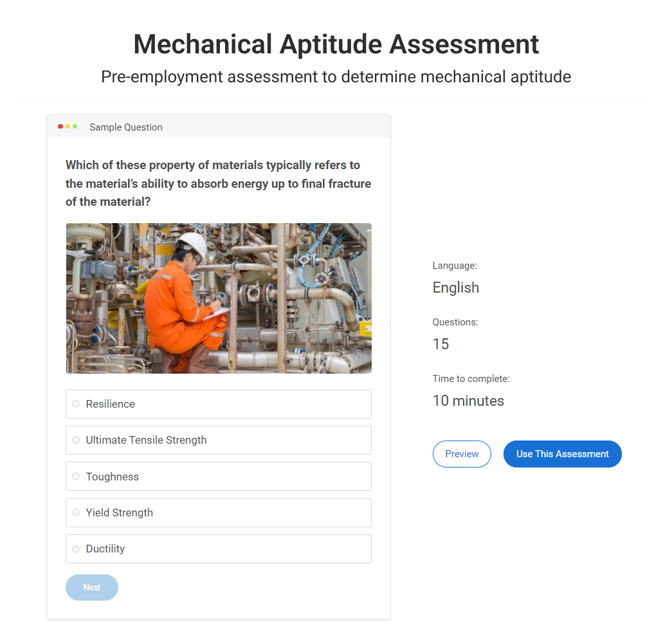The height and width of the screenshot is (636, 672).
Task: Click the Time to complete label
Action: click(x=471, y=379)
